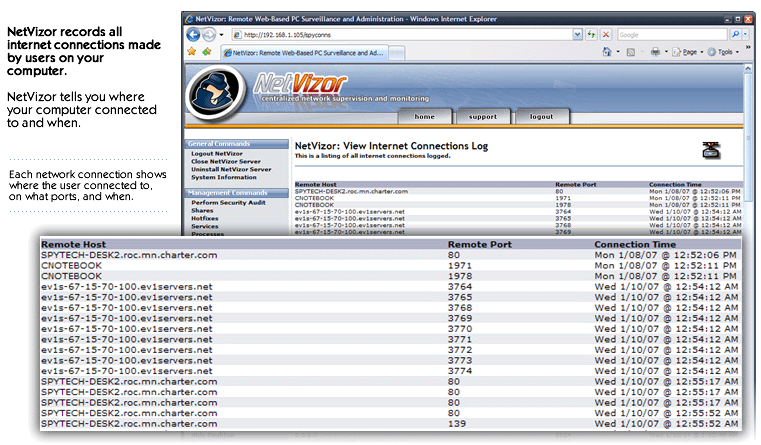The width and height of the screenshot is (761, 445).
Task: Click the Uninstall NetVizor Server link
Action: [x=230, y=170]
